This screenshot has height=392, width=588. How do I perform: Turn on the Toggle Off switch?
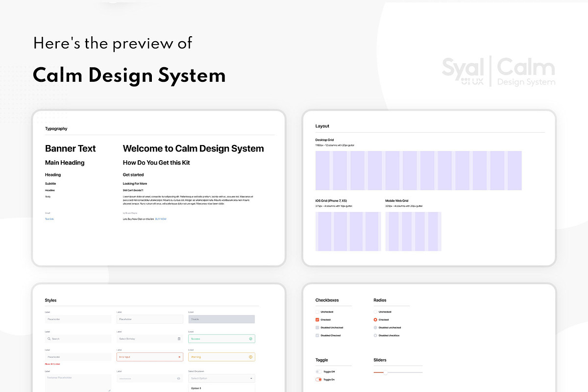[x=318, y=371]
